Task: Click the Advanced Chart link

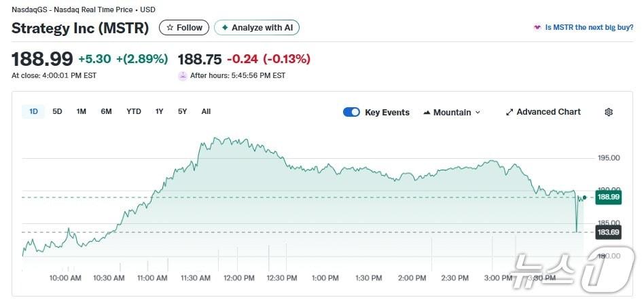Action: [548, 112]
